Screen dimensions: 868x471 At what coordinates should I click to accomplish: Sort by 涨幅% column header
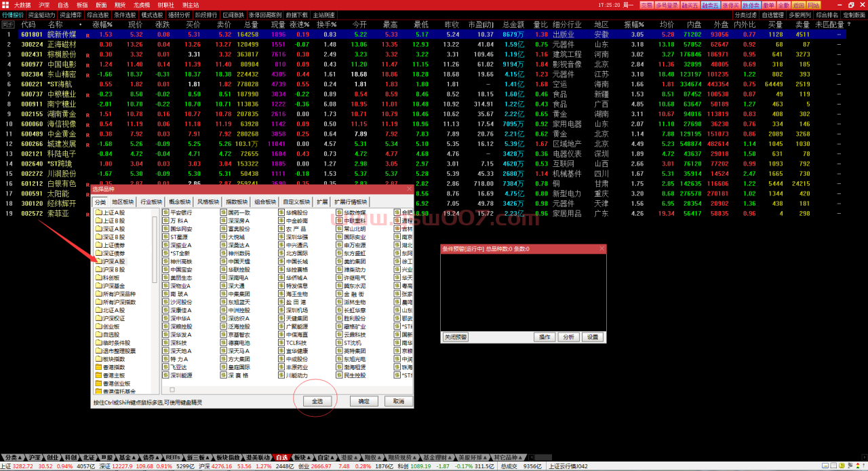click(x=102, y=24)
